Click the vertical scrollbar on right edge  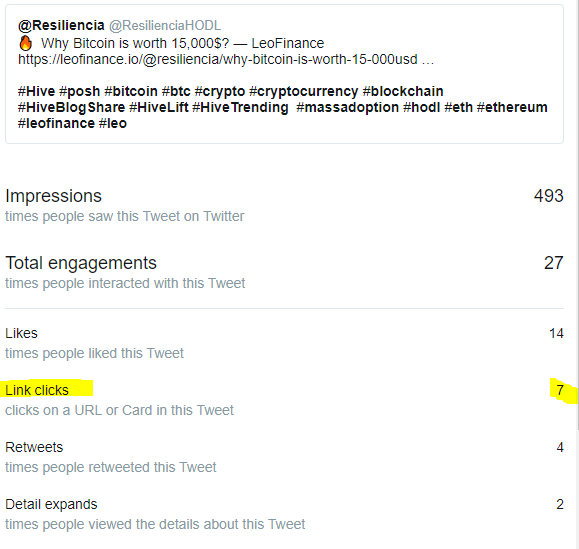pos(576,216)
